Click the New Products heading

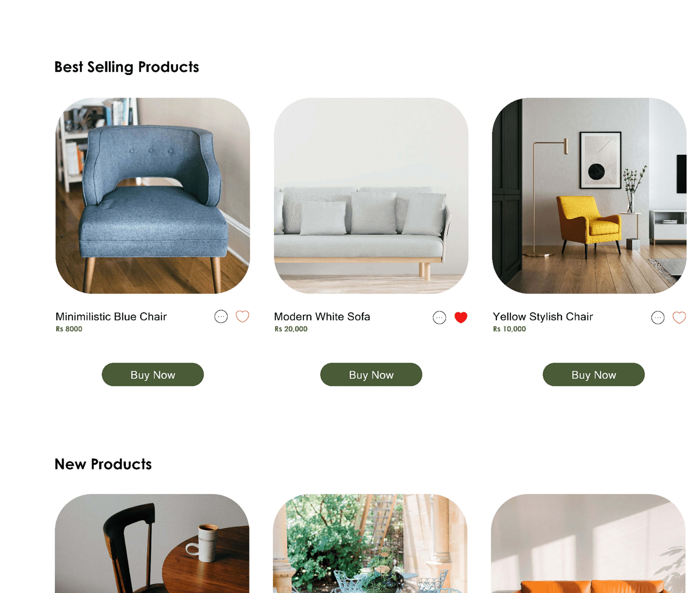tap(103, 464)
